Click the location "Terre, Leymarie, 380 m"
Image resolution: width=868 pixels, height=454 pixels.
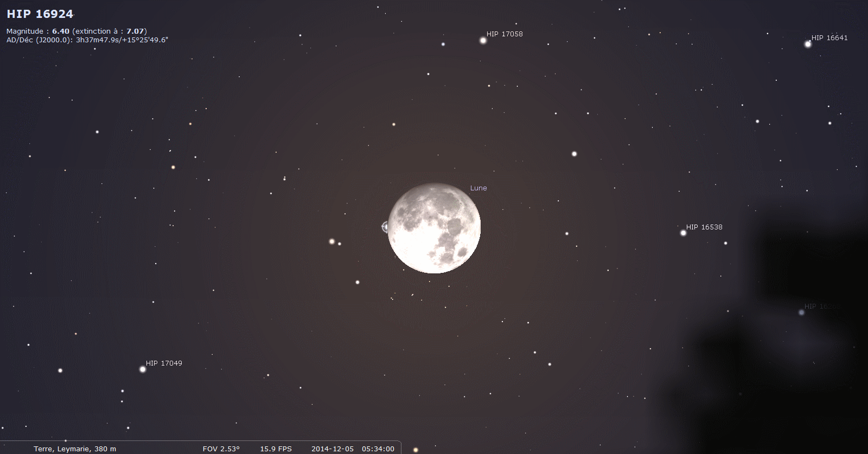[75, 449]
